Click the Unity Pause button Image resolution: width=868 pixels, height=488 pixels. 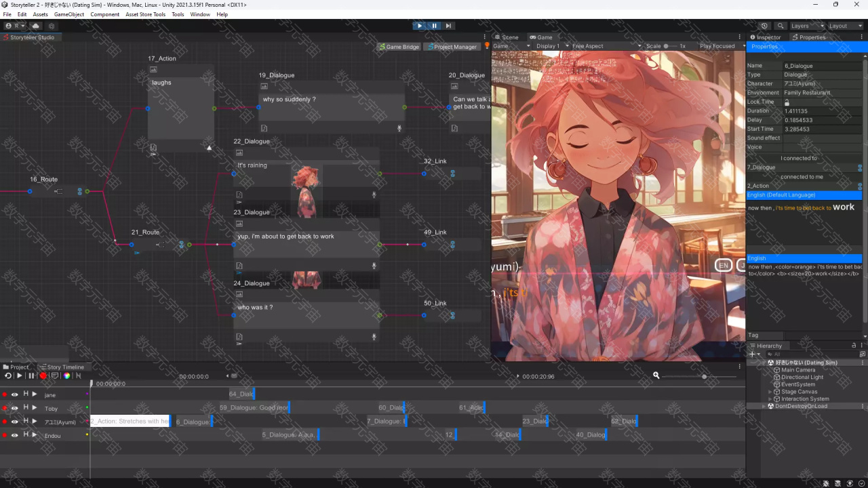pos(435,26)
